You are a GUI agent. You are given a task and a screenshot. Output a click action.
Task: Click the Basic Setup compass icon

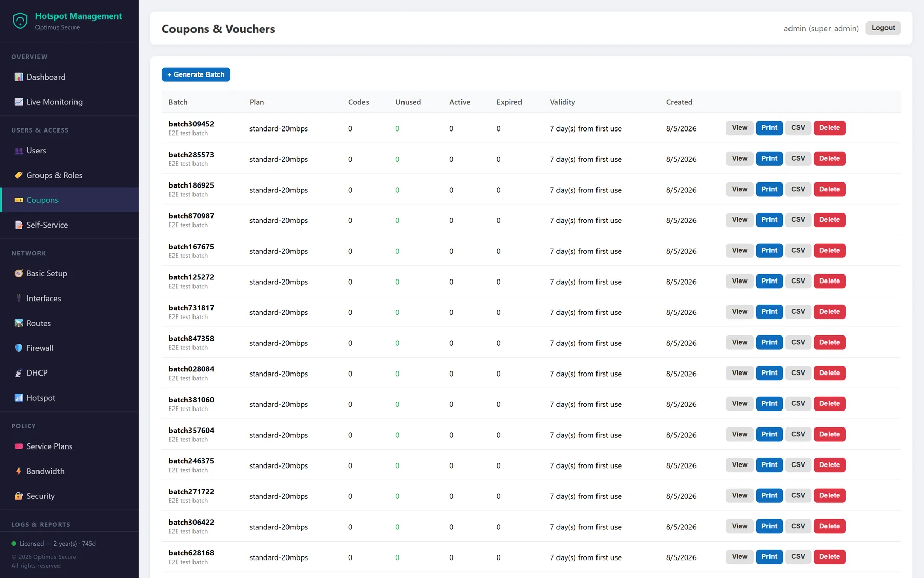coord(18,273)
